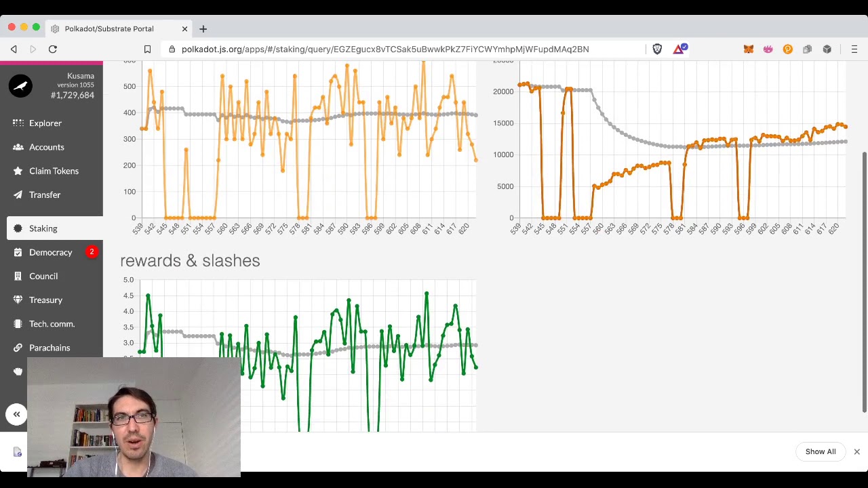The image size is (868, 488).
Task: Close the Polkadot/Substrate Portal tab
Action: point(184,28)
